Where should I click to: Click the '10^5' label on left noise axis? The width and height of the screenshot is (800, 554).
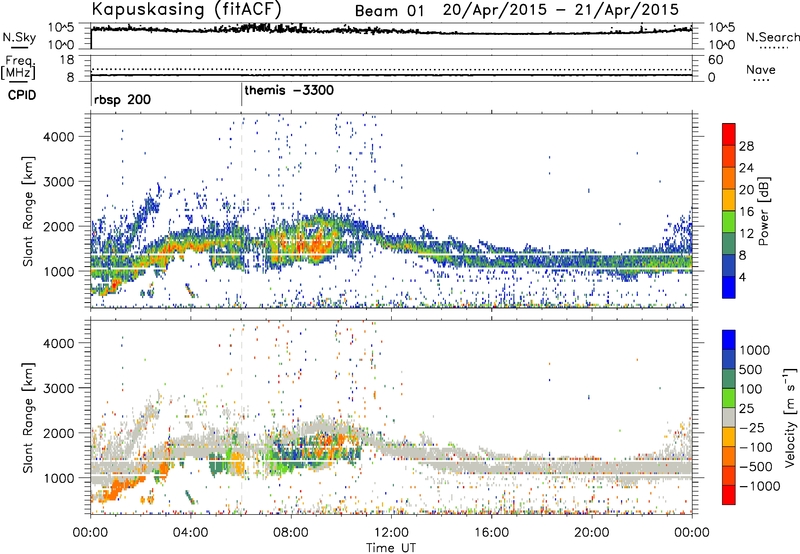point(61,28)
